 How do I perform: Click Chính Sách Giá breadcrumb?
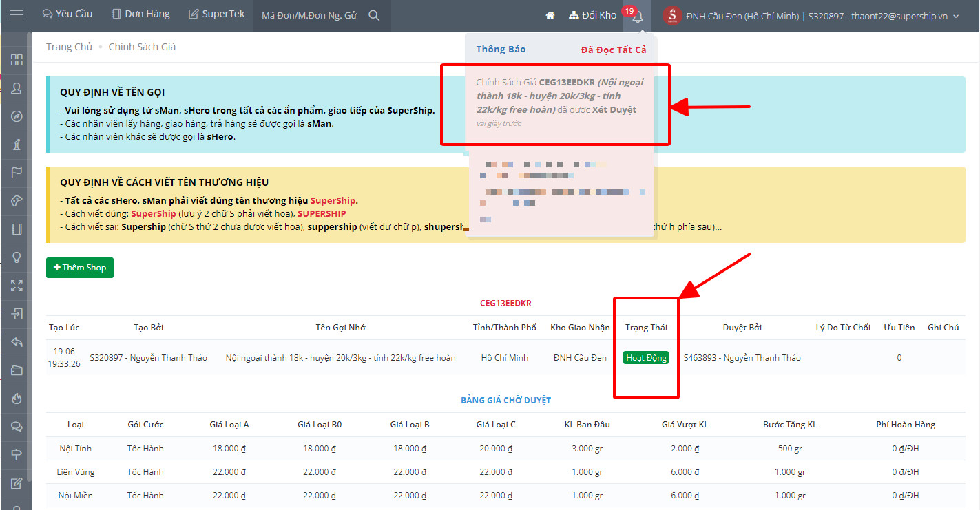point(142,47)
